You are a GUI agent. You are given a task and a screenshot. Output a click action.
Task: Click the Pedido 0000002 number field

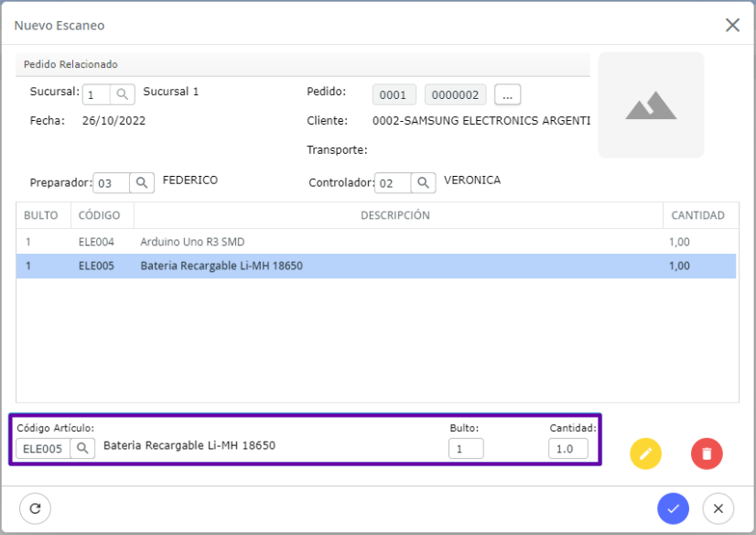click(455, 94)
